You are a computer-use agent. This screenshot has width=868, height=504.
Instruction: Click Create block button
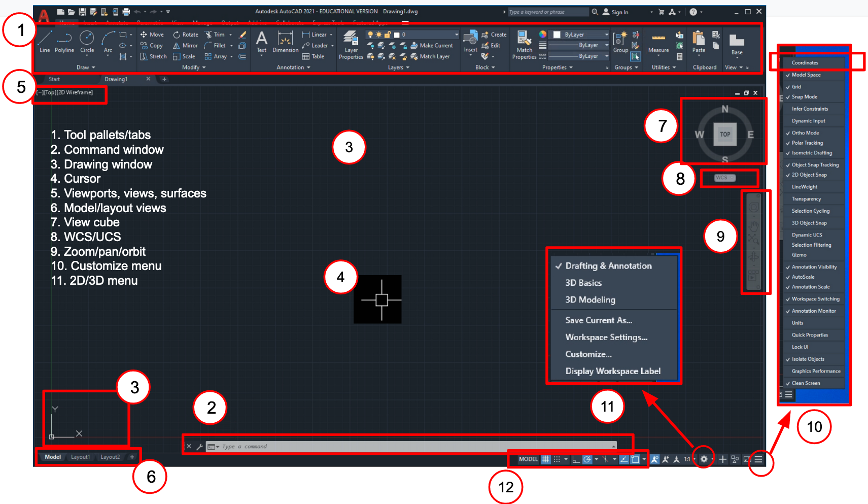494,35
